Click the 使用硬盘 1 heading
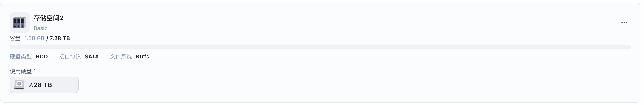Screen dimensions: 644x105 coord(23,71)
